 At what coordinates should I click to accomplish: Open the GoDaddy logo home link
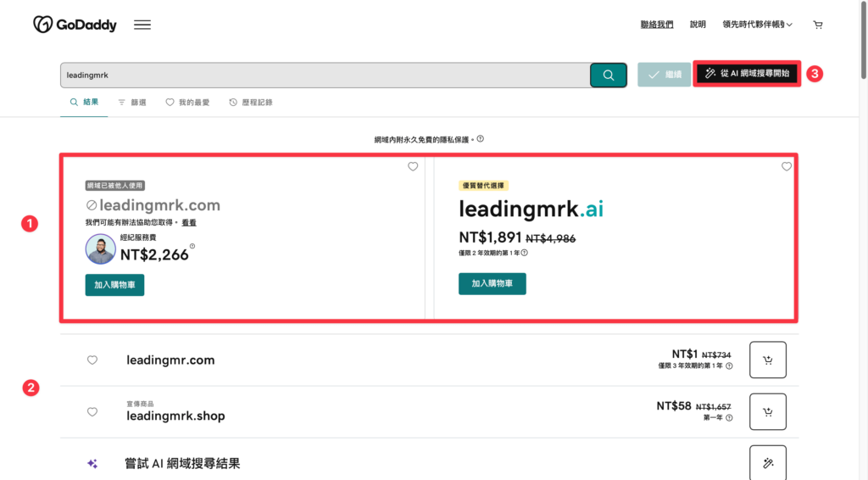[75, 25]
